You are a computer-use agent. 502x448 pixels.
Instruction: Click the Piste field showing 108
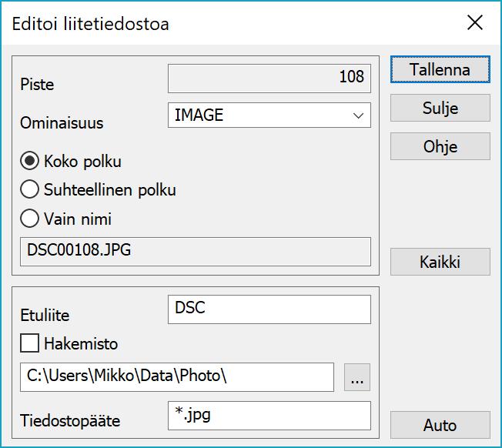click(x=269, y=78)
